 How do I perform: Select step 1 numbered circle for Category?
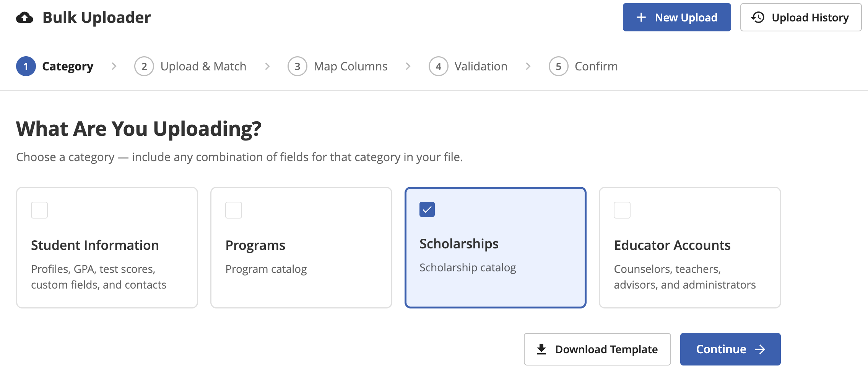pyautogui.click(x=26, y=66)
